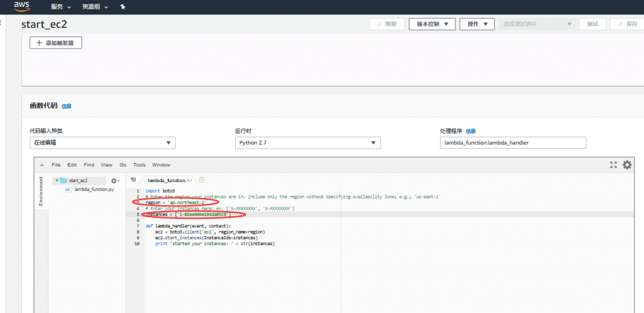The width and height of the screenshot is (644, 313).
Task: Open the Tools menu in editor
Action: 139,165
